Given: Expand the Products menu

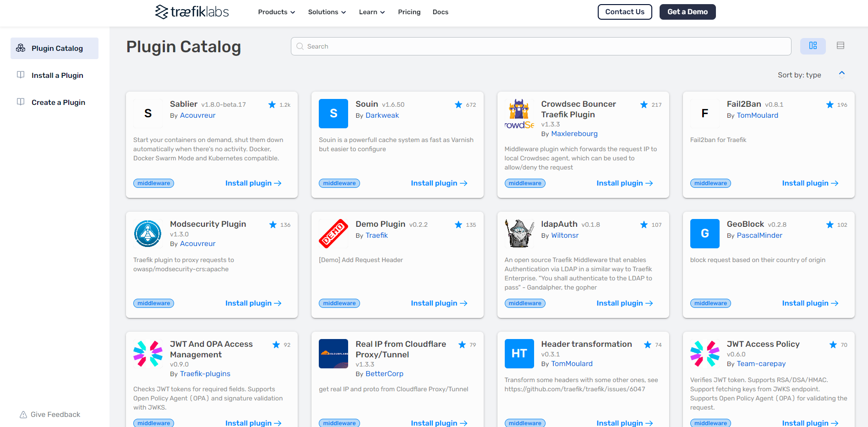Looking at the screenshot, I should [277, 12].
